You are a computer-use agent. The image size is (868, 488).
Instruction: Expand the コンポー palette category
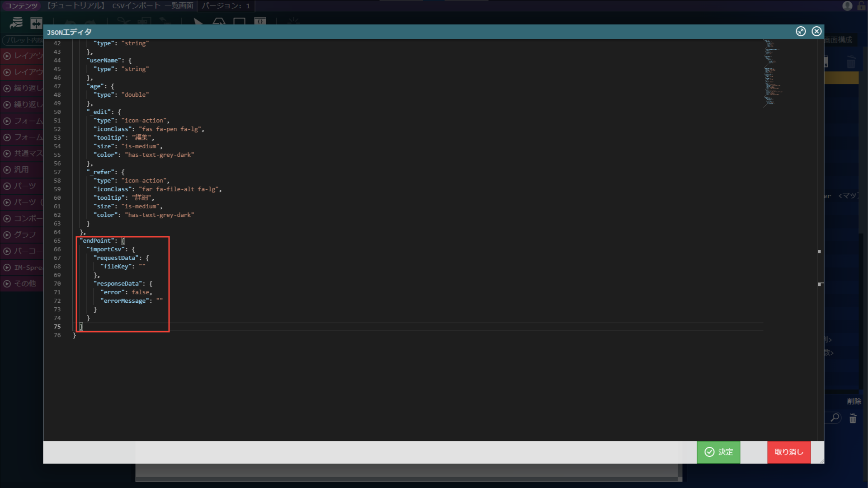22,218
